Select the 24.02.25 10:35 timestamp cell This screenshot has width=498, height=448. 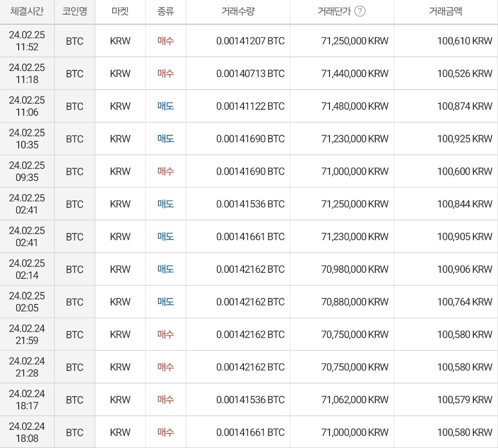point(27,138)
